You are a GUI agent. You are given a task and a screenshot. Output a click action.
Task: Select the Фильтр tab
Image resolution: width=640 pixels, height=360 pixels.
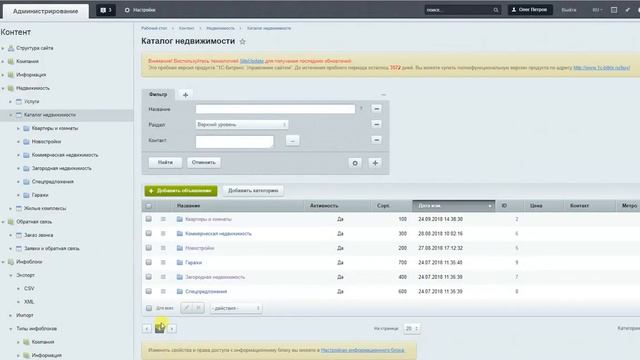coord(158,94)
